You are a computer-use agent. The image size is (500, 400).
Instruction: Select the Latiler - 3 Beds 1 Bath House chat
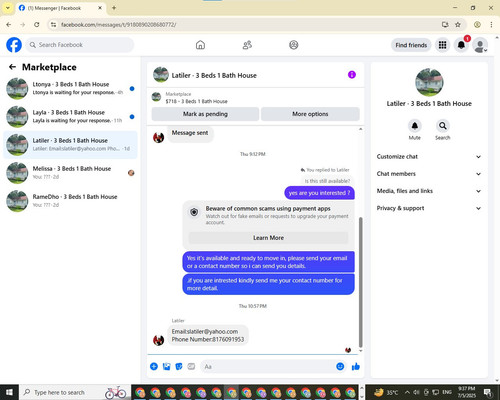70,145
